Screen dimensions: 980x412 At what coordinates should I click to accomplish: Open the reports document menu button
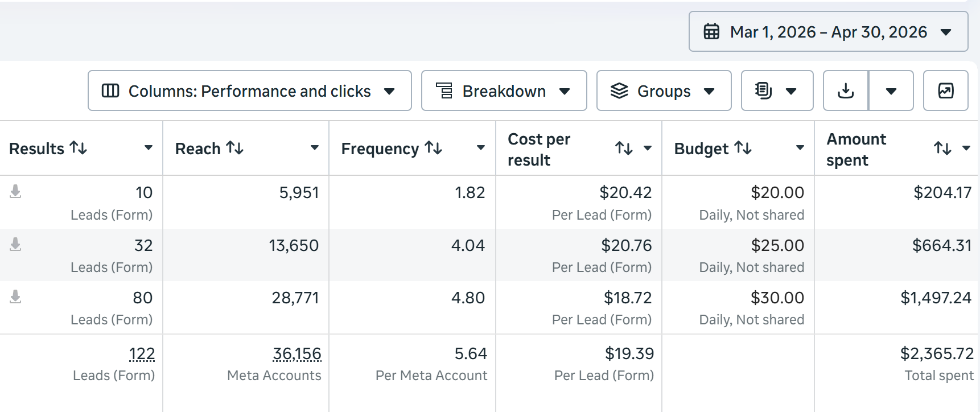click(777, 90)
